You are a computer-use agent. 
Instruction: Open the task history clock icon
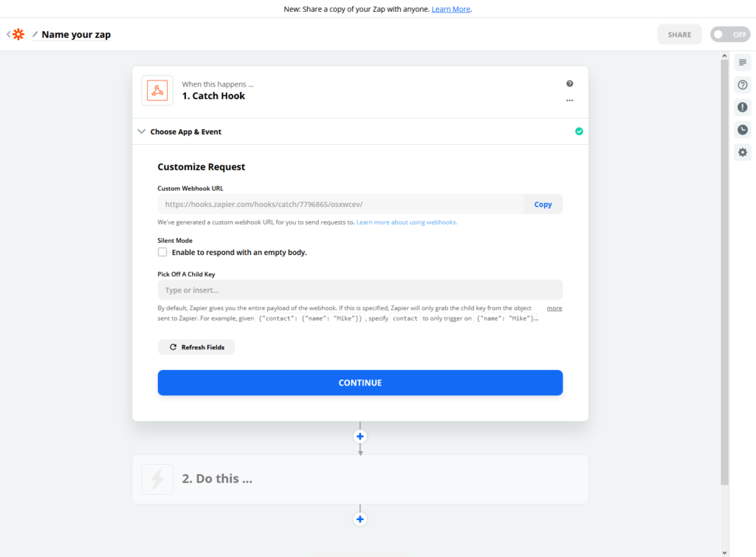743,130
